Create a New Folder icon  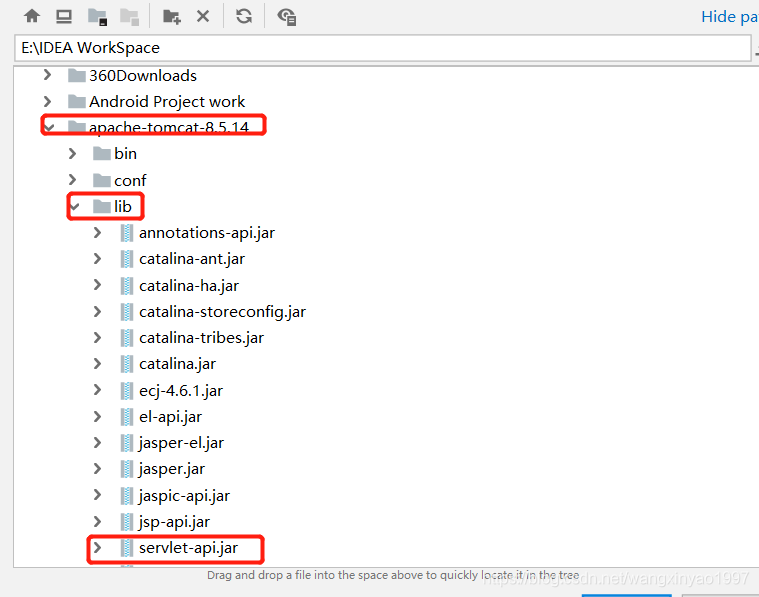171,17
